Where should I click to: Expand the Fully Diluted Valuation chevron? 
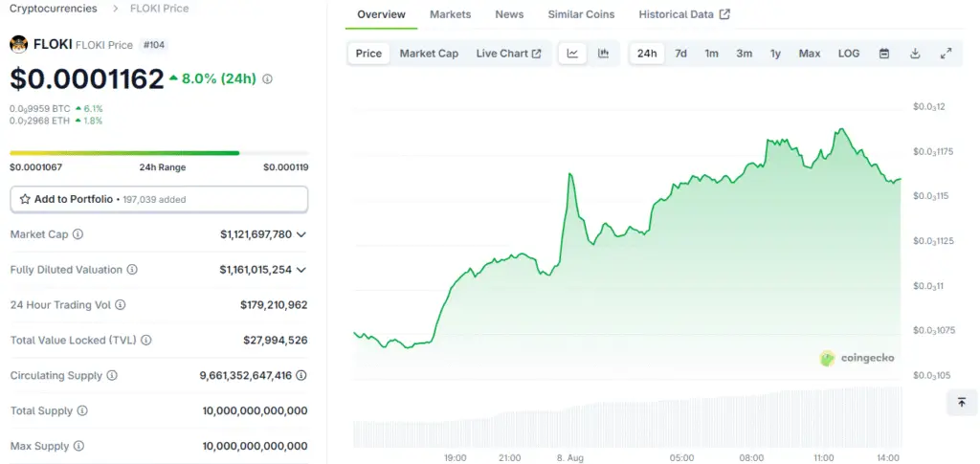click(x=301, y=270)
